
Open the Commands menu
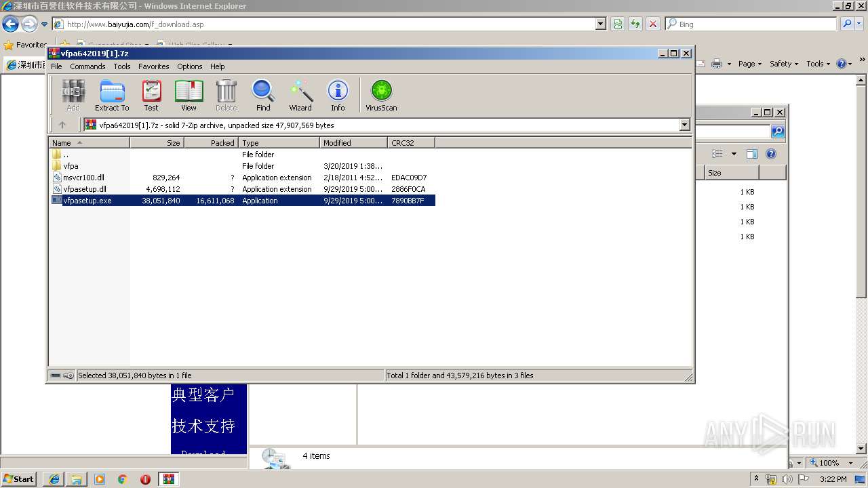[87, 66]
